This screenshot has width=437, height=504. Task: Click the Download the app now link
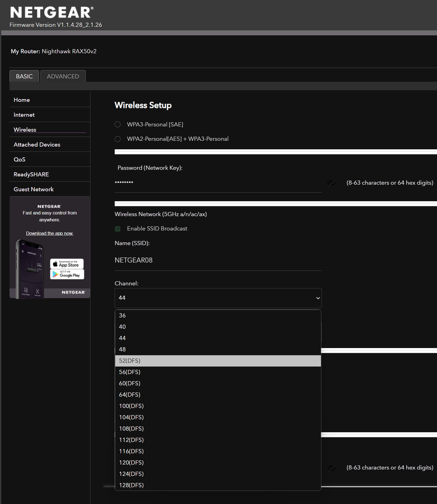[49, 234]
